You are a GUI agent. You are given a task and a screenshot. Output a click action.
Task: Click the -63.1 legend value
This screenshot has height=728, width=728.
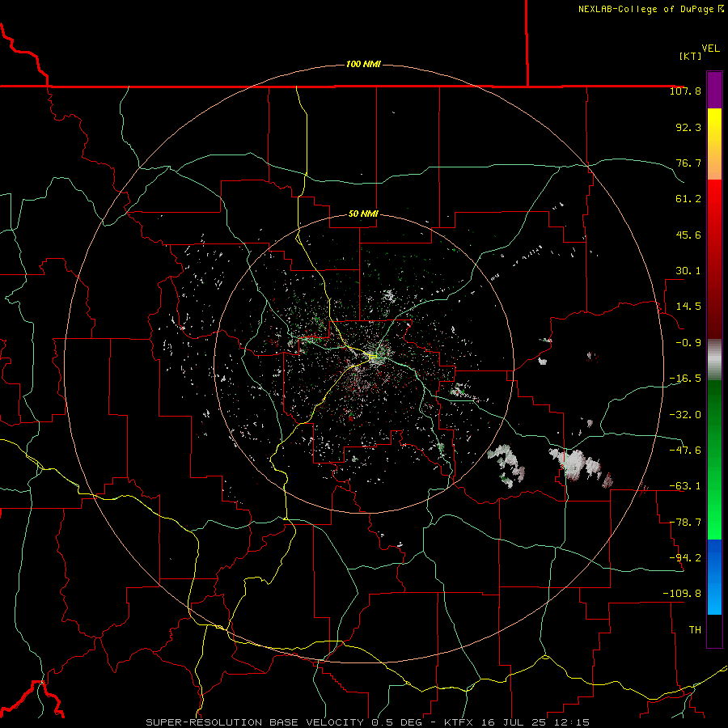click(x=685, y=486)
